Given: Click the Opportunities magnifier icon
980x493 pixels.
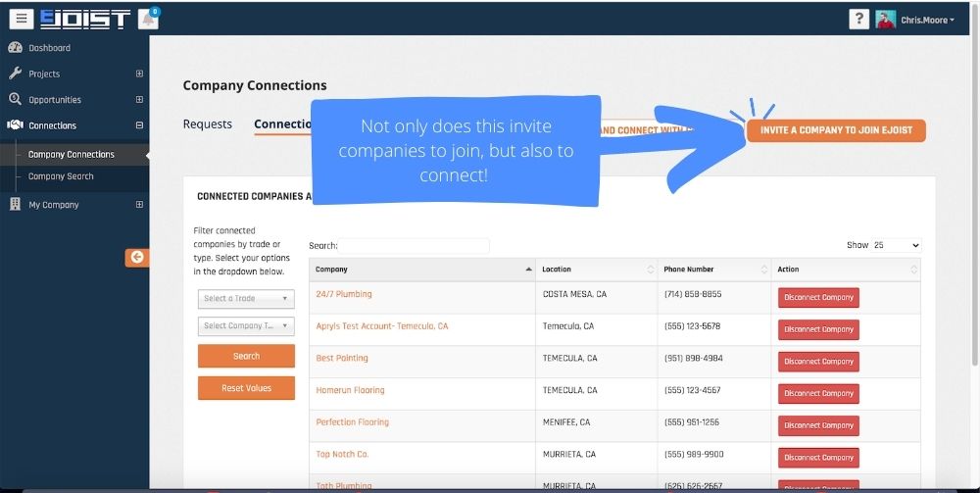Looking at the screenshot, I should pos(15,99).
